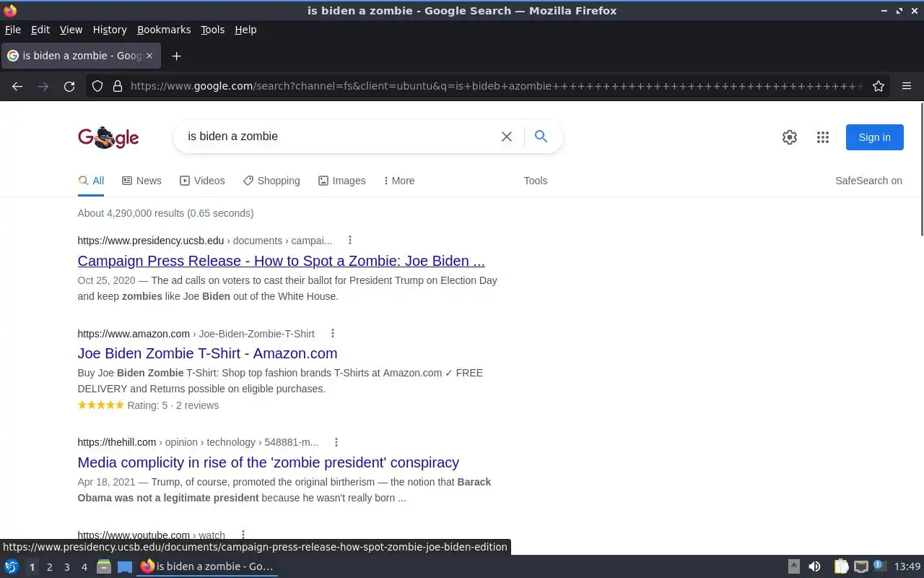Click the amazon.com star rating row
924x578 pixels.
(148, 405)
